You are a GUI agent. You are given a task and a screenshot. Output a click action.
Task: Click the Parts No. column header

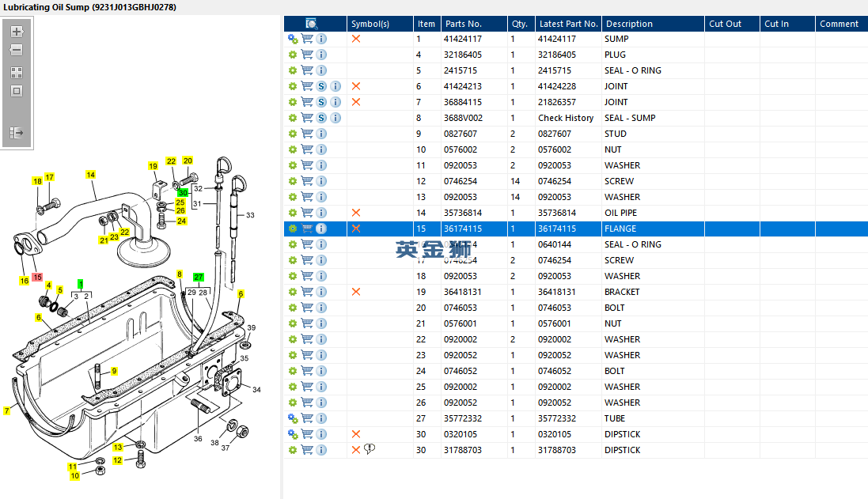tap(464, 24)
